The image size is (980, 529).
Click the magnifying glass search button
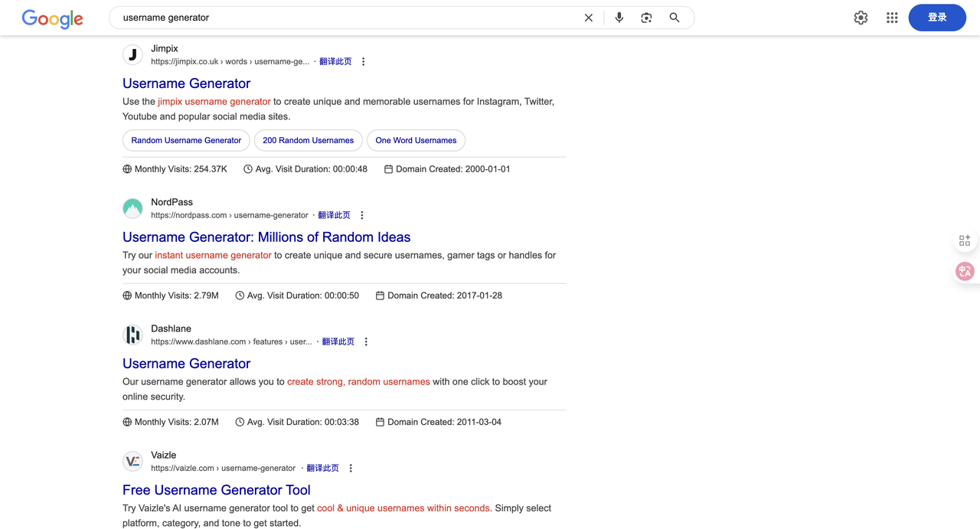(x=674, y=18)
